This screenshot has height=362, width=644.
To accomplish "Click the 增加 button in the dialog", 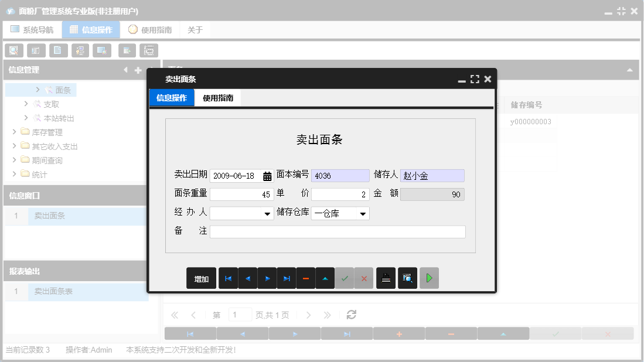I will [x=201, y=278].
